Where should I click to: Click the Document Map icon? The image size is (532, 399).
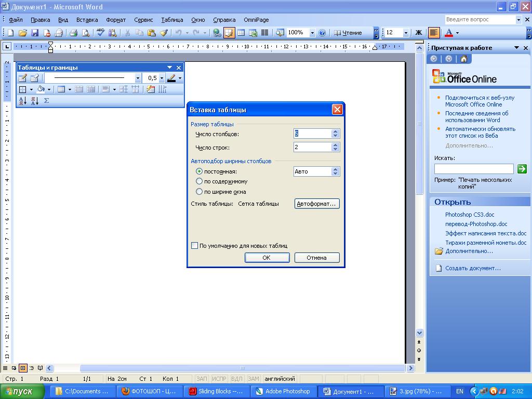pos(280,33)
